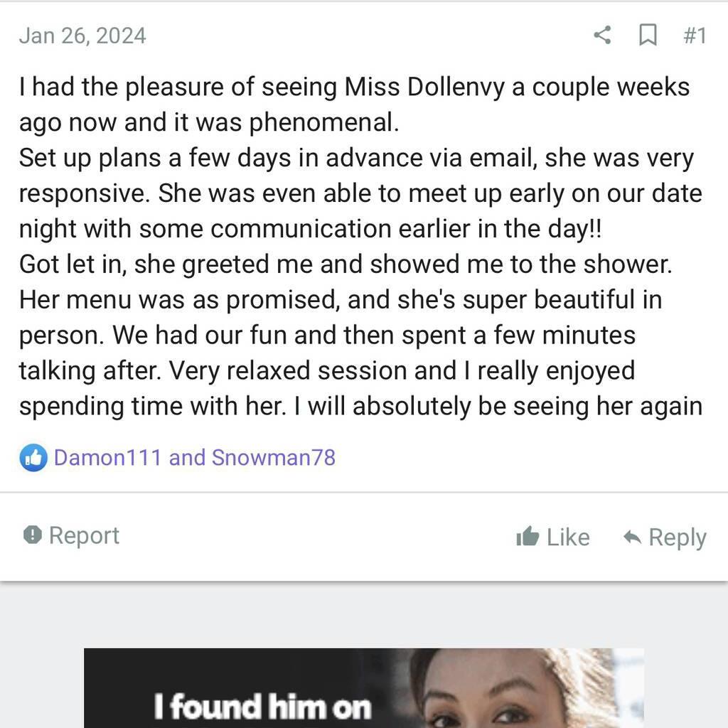Click the word "and" in the reactions list
The width and height of the screenshot is (728, 728).
(187, 457)
